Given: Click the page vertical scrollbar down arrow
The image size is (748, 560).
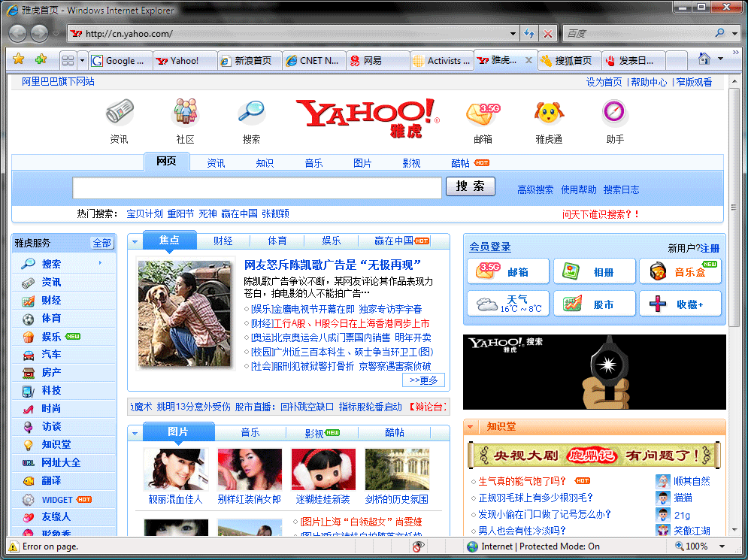Looking at the screenshot, I should click(x=734, y=530).
